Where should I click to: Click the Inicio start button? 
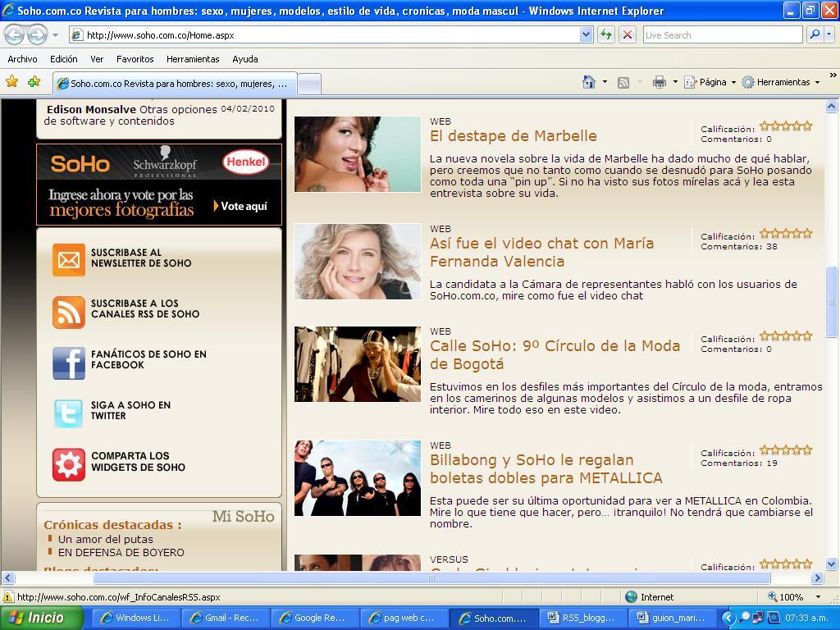(x=41, y=618)
